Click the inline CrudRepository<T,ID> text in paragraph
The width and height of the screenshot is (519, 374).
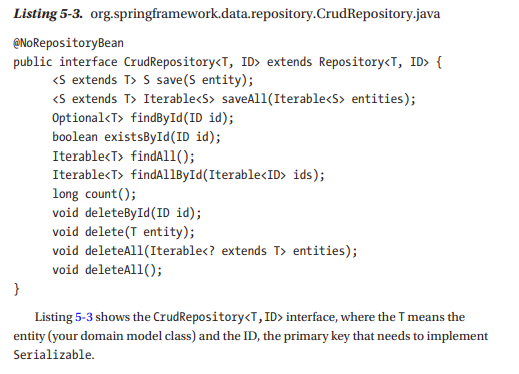click(x=218, y=317)
